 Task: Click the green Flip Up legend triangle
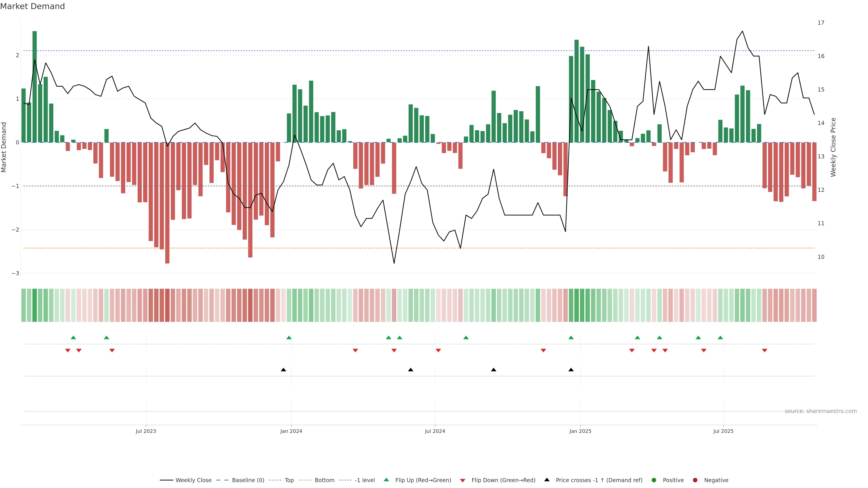[x=387, y=480]
